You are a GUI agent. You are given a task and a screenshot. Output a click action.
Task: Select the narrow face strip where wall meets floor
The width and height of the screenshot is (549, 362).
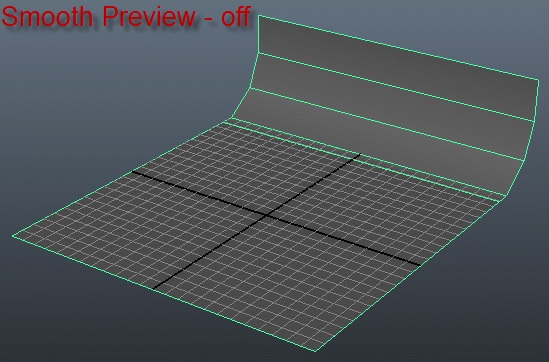click(362, 159)
